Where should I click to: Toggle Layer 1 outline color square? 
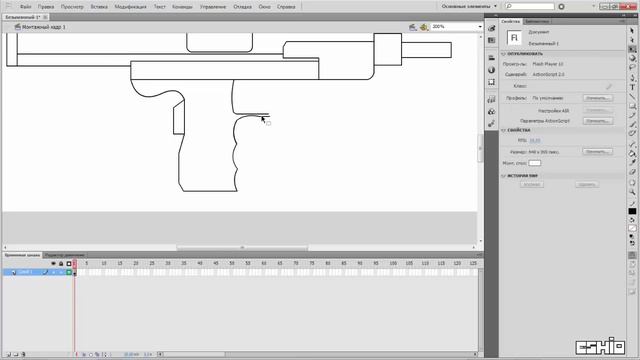coord(69,272)
